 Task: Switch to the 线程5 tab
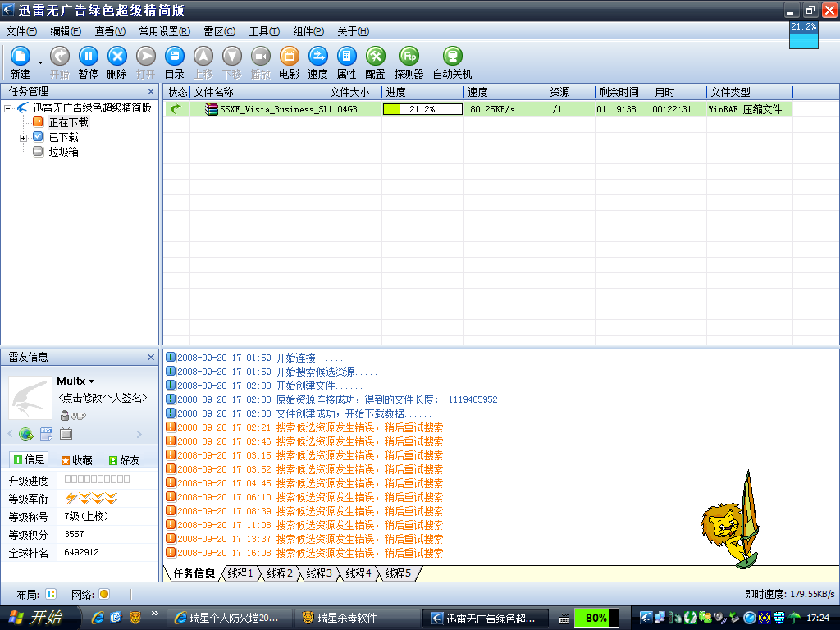398,573
